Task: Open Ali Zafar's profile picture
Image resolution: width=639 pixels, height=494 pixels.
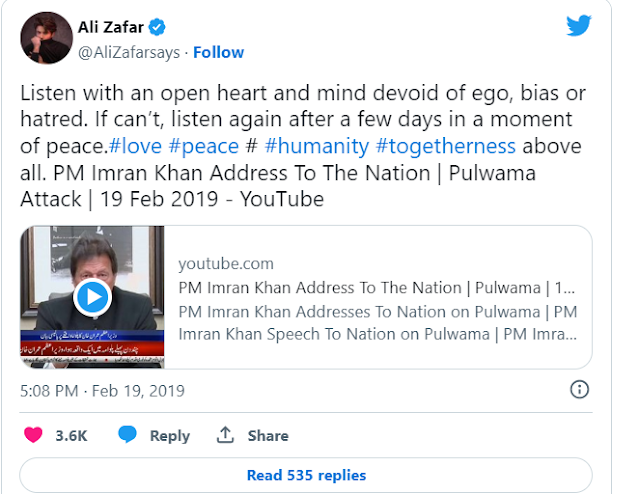Action: click(x=46, y=38)
